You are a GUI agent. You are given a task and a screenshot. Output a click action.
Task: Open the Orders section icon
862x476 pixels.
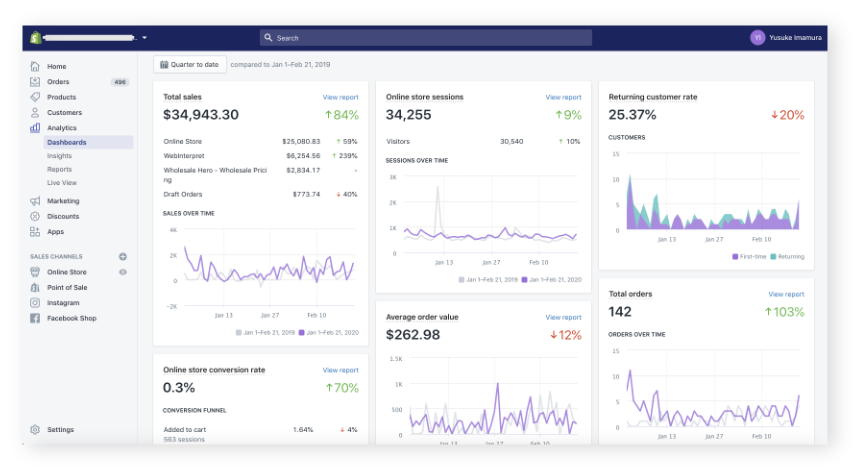(x=35, y=82)
